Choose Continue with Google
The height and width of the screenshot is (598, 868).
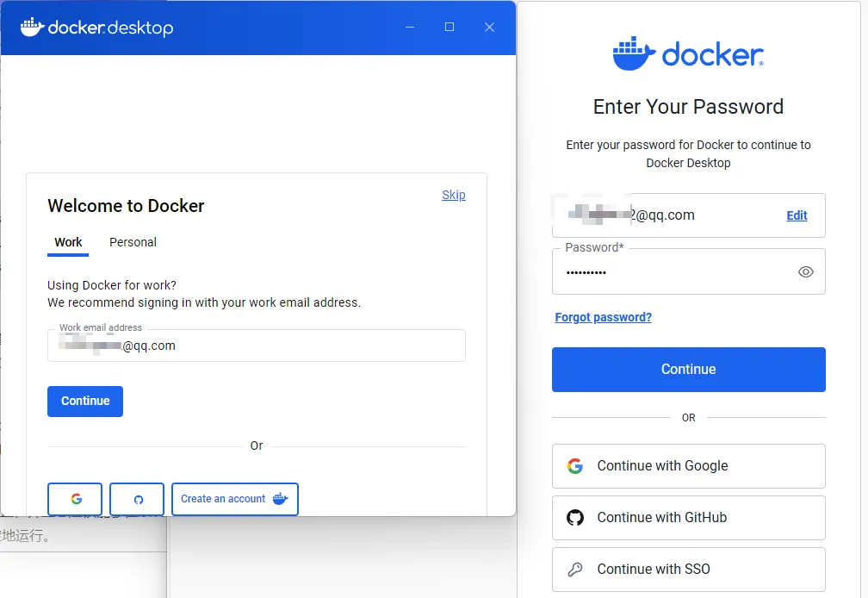coord(689,466)
